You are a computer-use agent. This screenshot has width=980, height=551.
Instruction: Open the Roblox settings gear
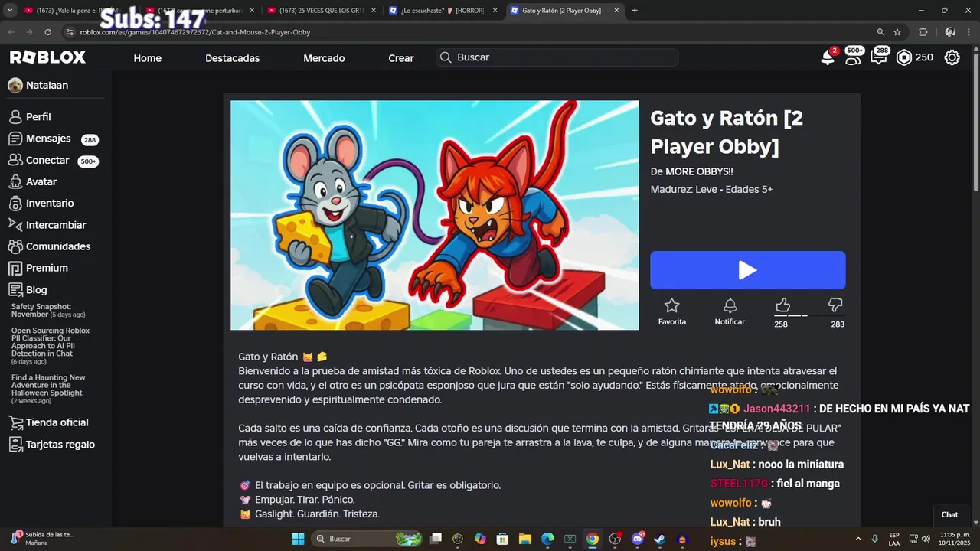click(x=952, y=57)
